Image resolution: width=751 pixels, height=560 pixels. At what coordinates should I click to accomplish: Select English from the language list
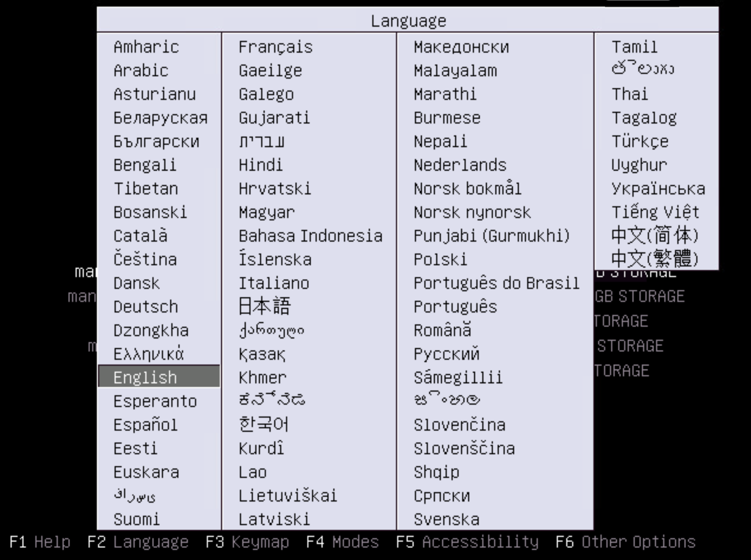[x=145, y=377]
